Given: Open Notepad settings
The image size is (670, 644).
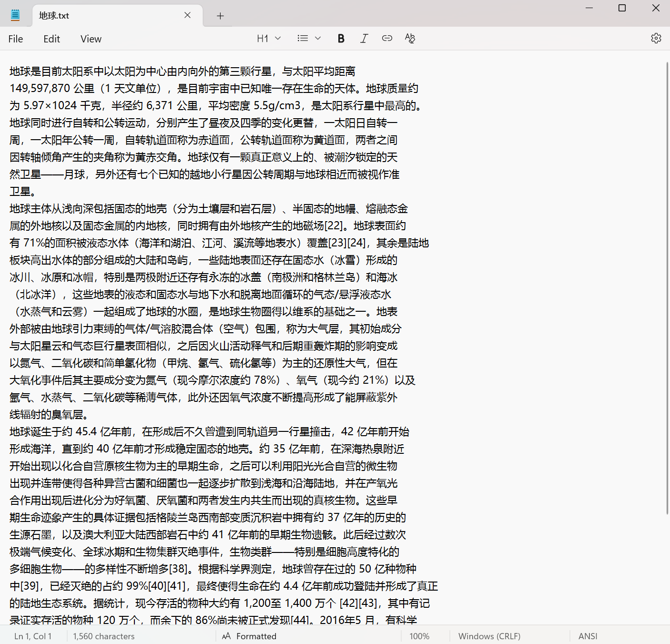Looking at the screenshot, I should pos(656,38).
